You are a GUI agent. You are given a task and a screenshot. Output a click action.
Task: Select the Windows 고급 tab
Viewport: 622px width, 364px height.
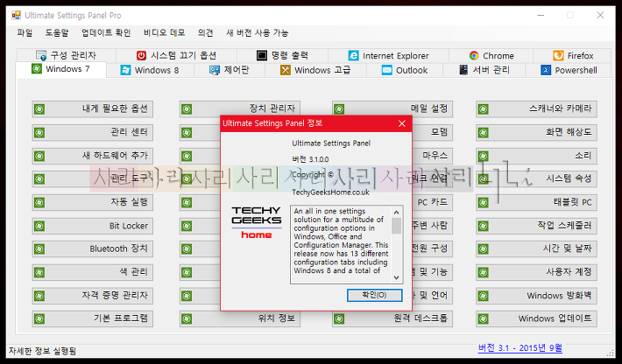pos(315,71)
